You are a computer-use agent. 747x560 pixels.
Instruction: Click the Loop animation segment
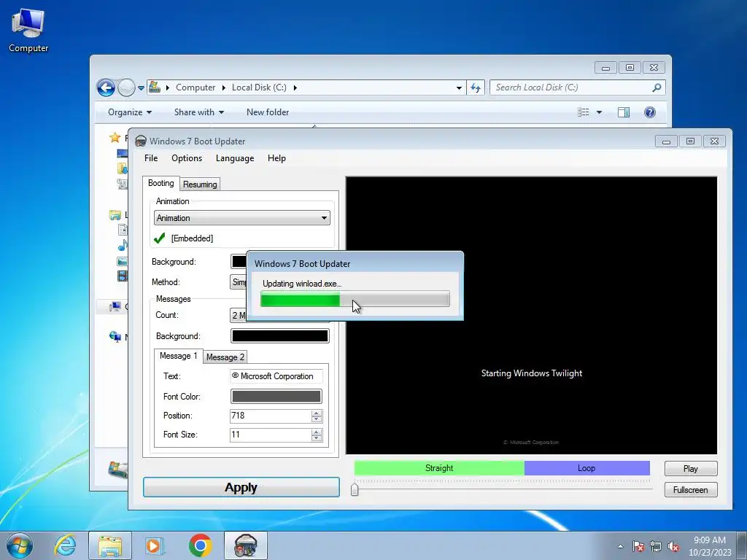[x=587, y=468]
